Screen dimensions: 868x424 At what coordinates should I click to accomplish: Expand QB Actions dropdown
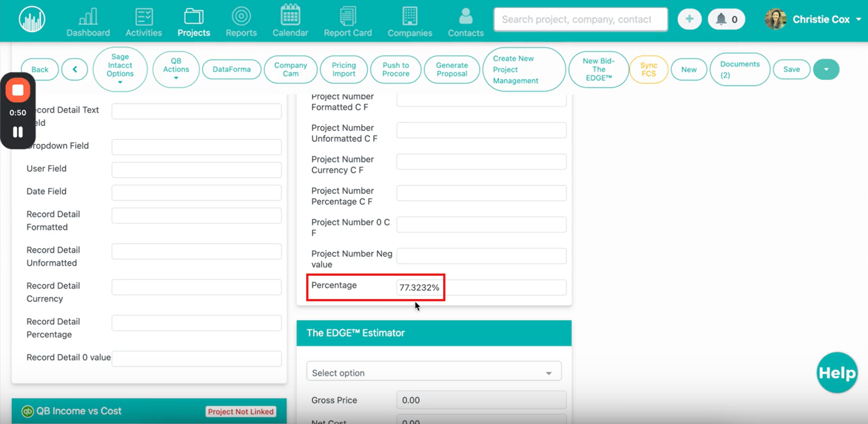coord(176,69)
